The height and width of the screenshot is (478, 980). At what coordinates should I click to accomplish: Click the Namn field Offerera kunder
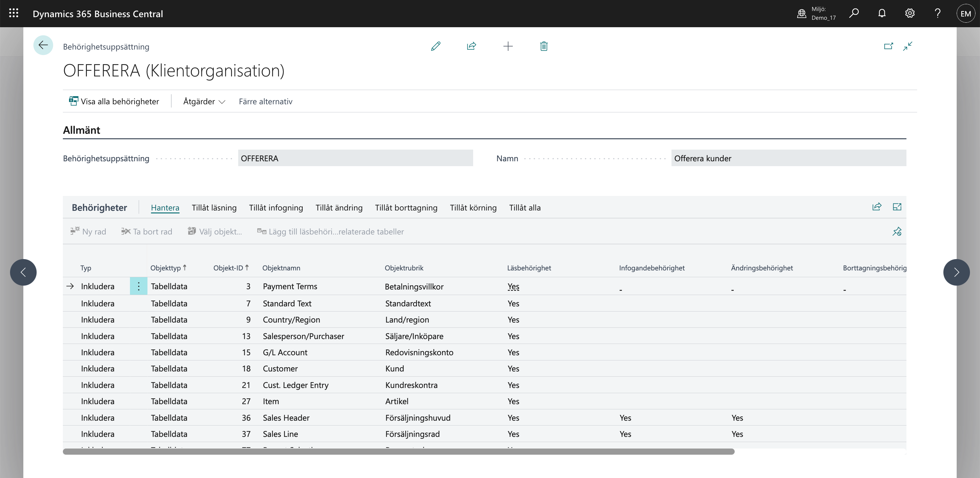click(788, 158)
